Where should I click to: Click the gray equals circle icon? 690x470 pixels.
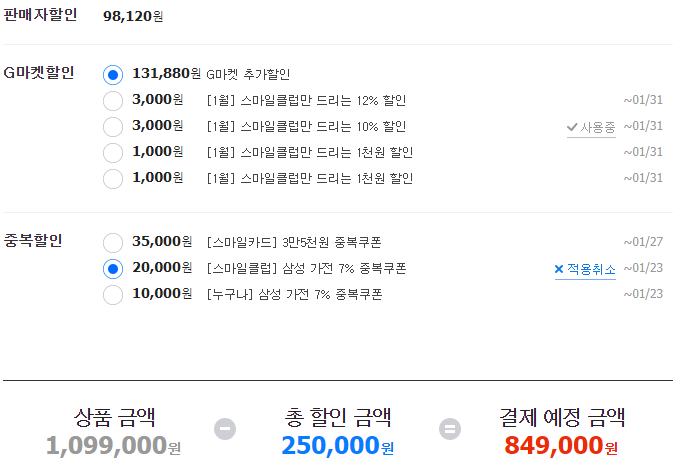[450, 429]
